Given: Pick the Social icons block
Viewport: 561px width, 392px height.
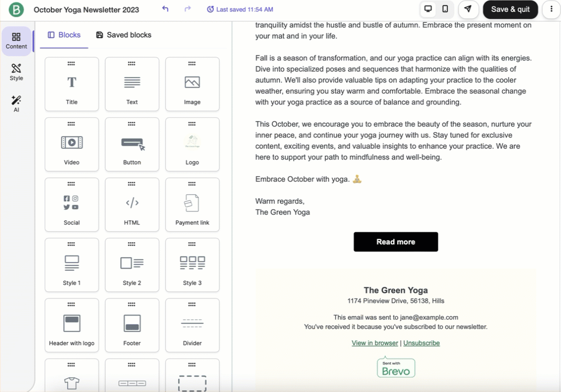Looking at the screenshot, I should tap(72, 205).
